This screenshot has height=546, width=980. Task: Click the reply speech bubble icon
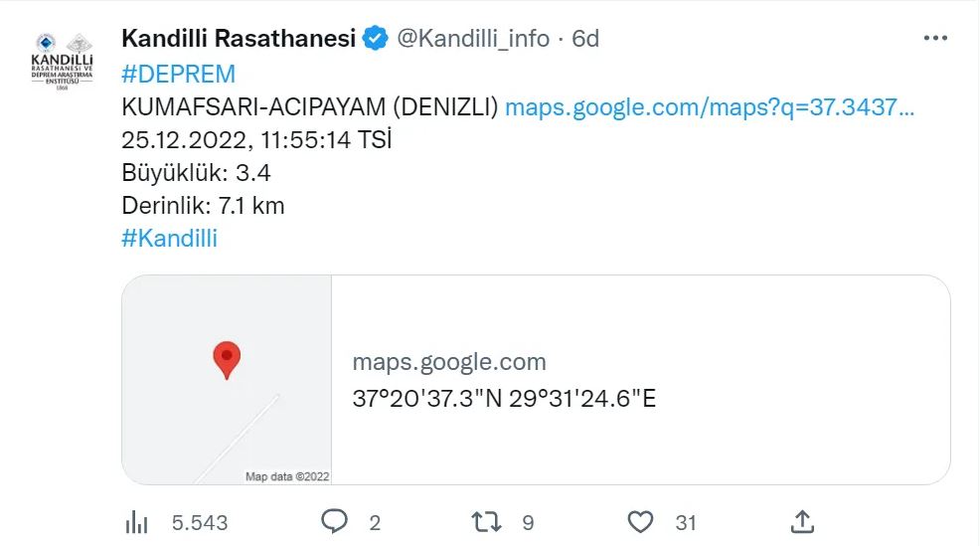335,522
